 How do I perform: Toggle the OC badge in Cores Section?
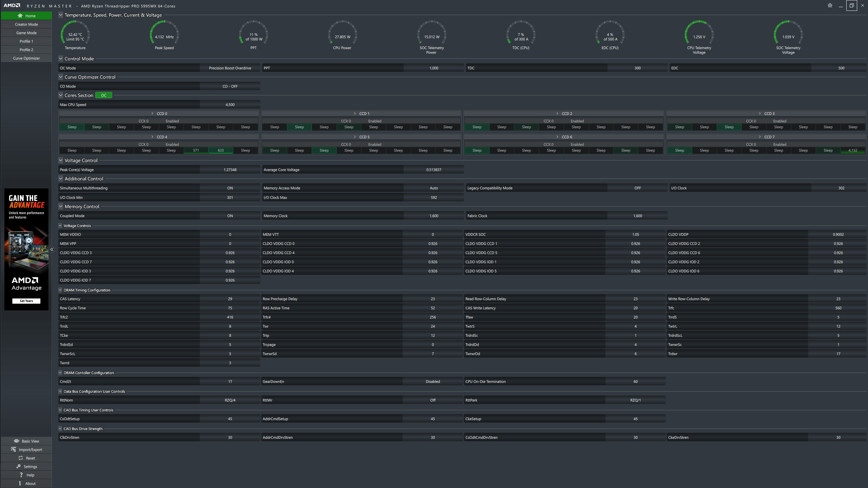coord(104,95)
